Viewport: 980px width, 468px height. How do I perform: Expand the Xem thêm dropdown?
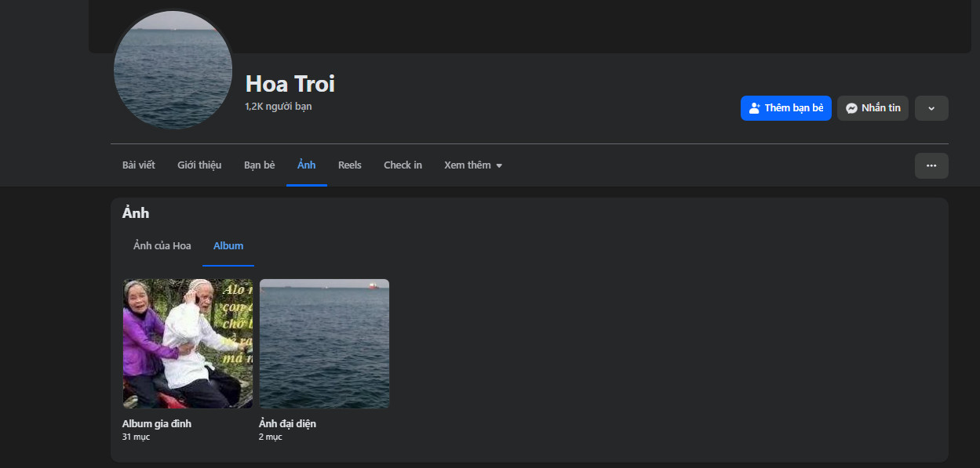point(473,165)
